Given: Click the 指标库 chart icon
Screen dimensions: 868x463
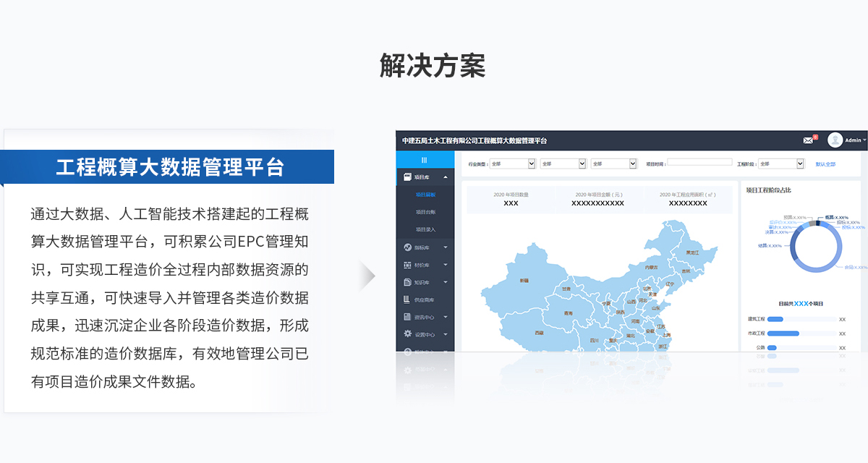Looking at the screenshot, I should 407,247.
